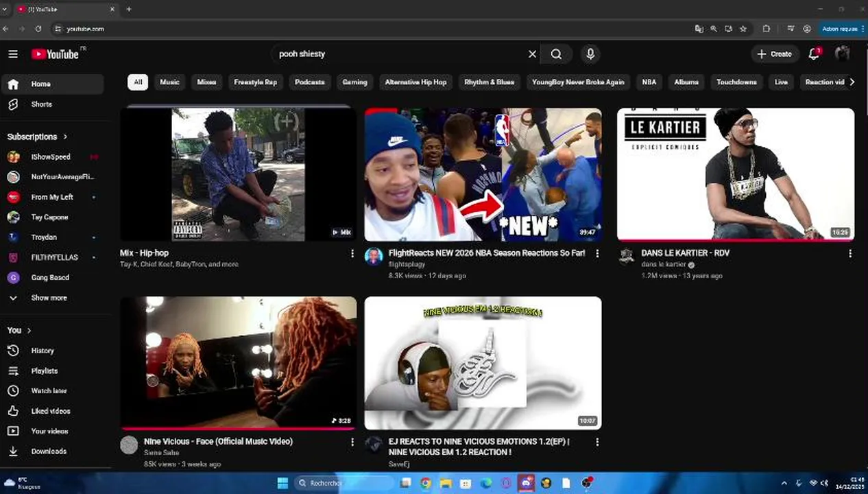Open Your videos in the sidebar
This screenshot has width=868, height=494.
click(53, 431)
